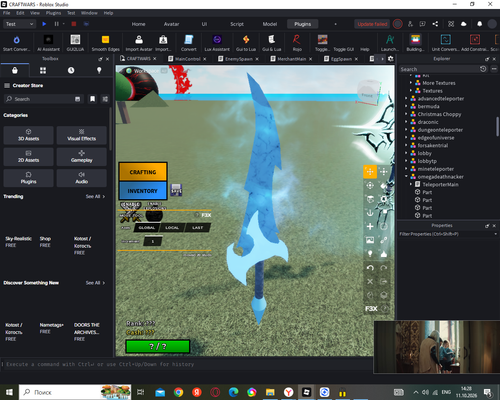Collapse the omegadeathnacker model
Viewport: 500px width, 400px height.
406,177
